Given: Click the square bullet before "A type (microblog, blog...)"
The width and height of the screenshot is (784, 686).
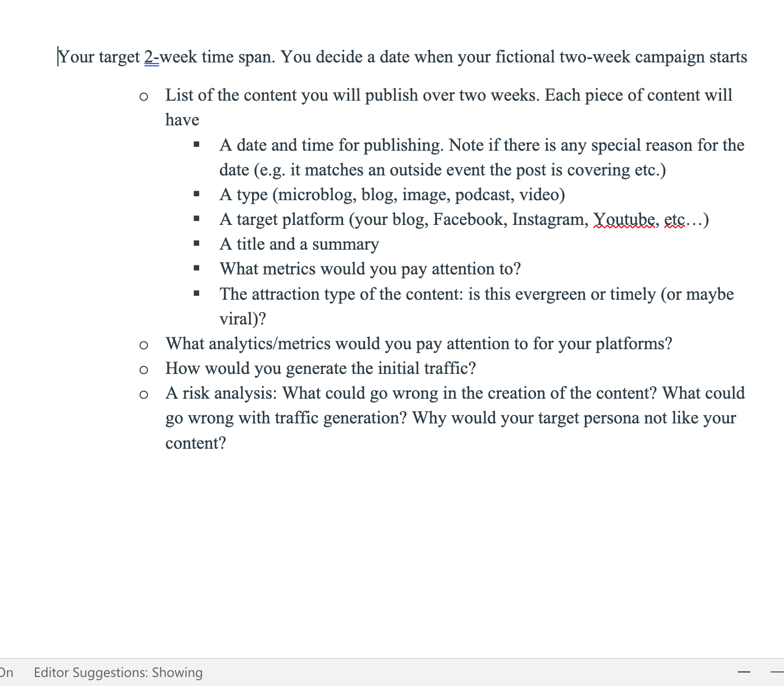Looking at the screenshot, I should tap(197, 195).
